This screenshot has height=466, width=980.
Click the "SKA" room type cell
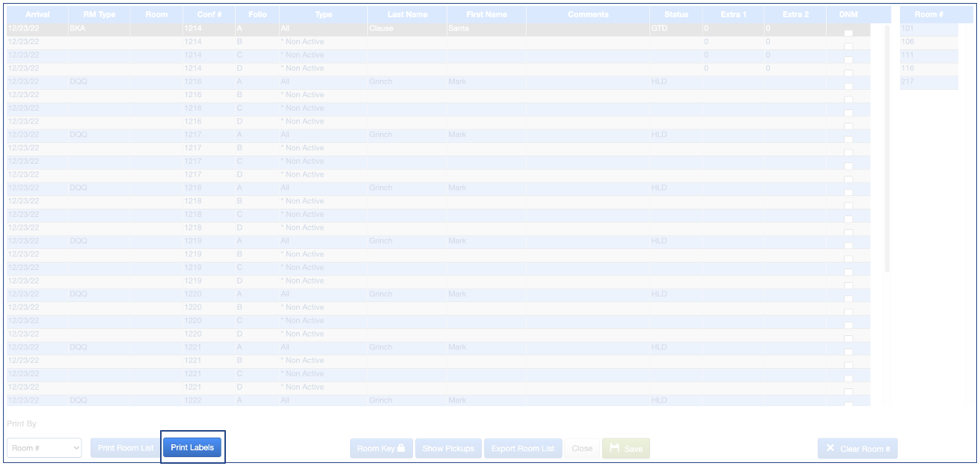[x=99, y=28]
